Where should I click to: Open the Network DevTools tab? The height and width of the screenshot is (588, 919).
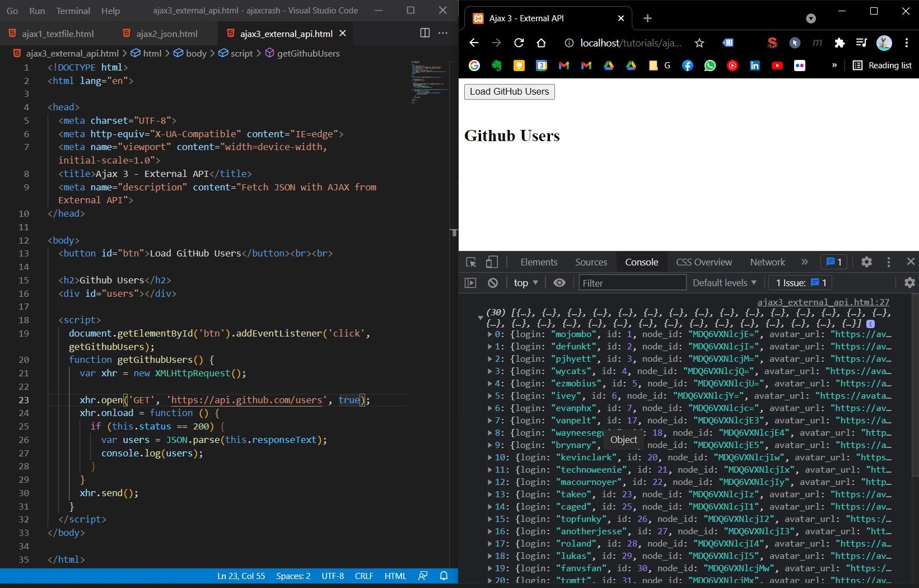pos(767,262)
